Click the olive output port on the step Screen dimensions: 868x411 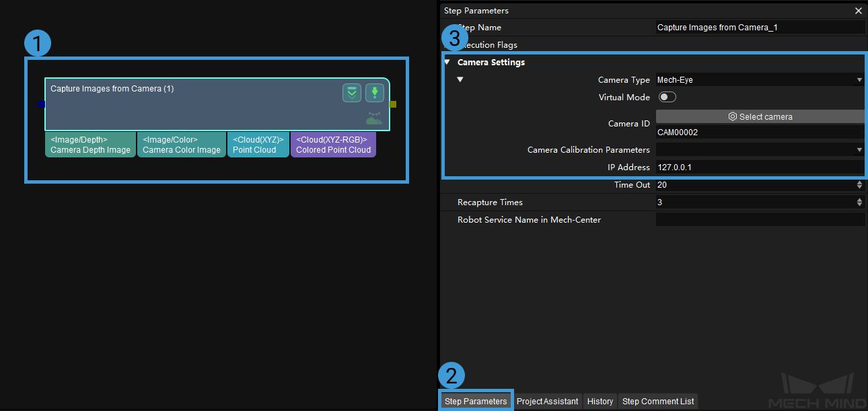coord(393,104)
